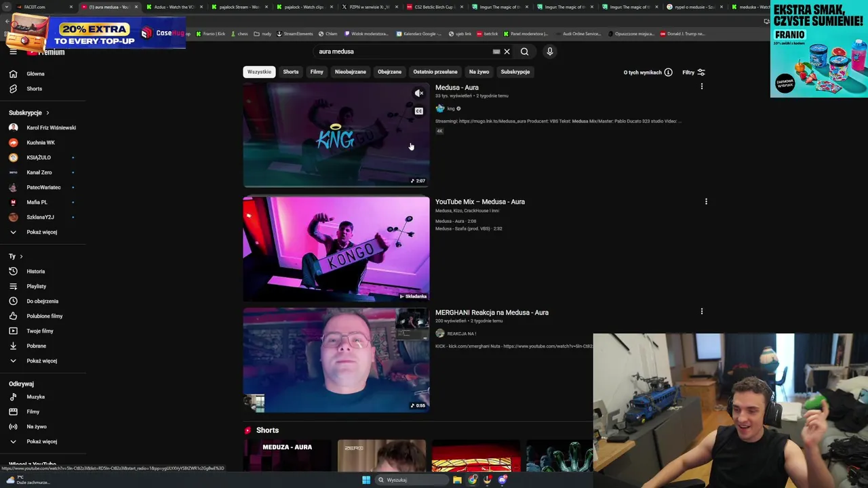
Task: Open MERGHANI Reakcja na Medusa - Aura title
Action: pos(492,312)
